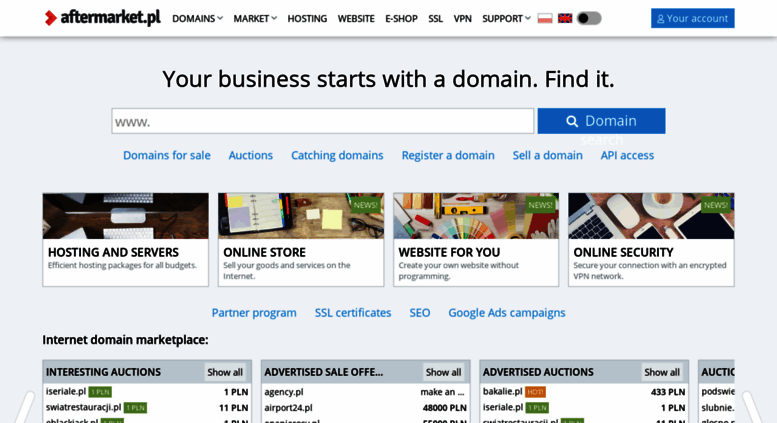777x423 pixels.
Task: Click the user icon in Your account
Action: pyautogui.click(x=660, y=19)
